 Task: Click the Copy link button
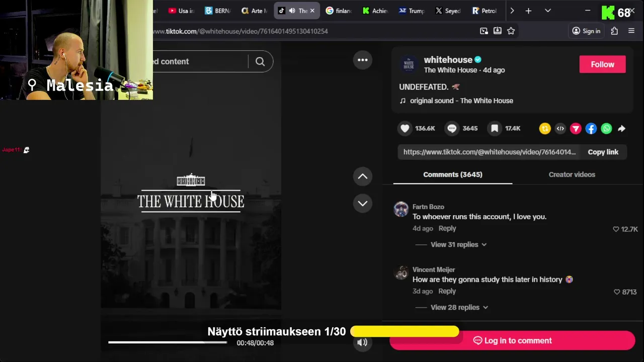tap(603, 152)
